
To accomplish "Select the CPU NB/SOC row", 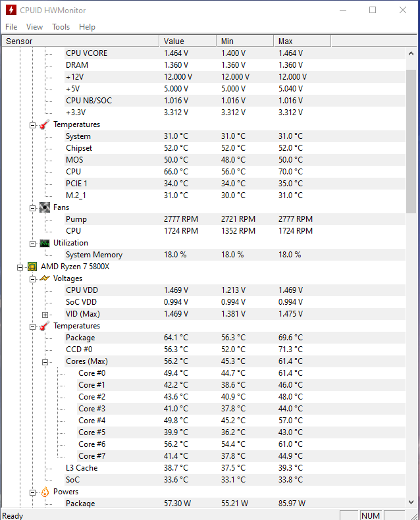I will (x=235, y=101).
